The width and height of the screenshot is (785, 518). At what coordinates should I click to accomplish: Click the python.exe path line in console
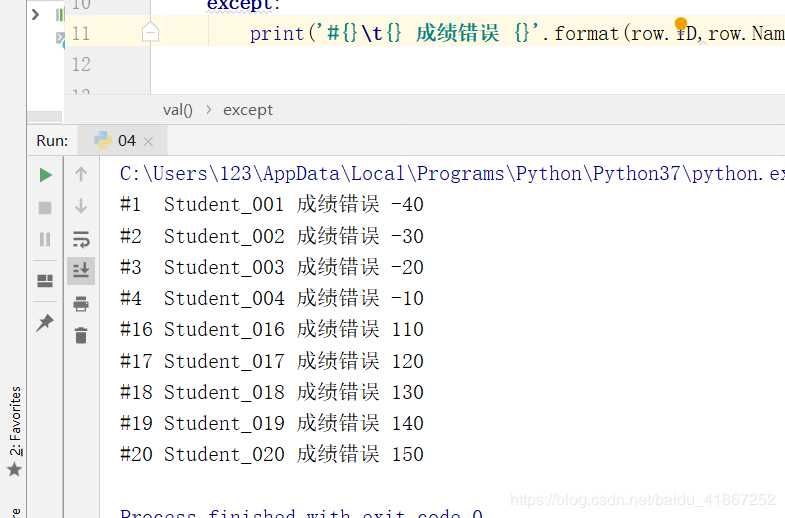point(452,174)
